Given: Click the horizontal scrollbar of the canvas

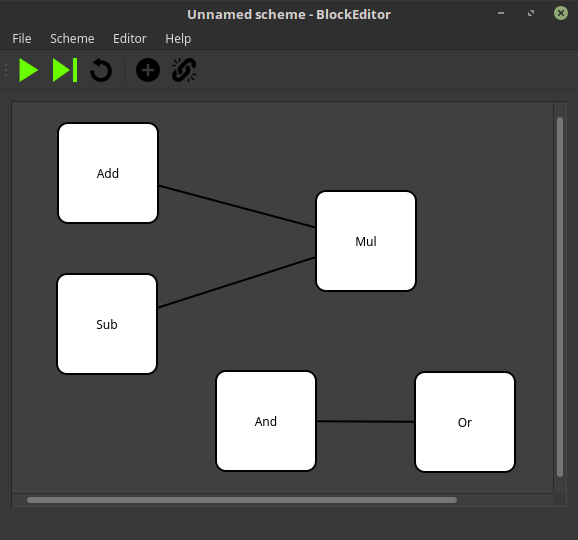Looking at the screenshot, I should click(242, 500).
